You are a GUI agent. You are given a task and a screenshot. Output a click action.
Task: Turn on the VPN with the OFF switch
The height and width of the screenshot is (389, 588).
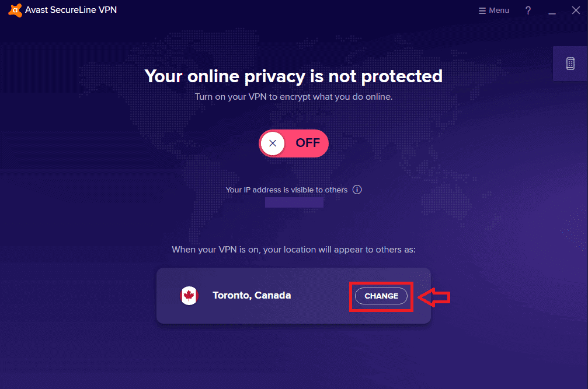click(x=294, y=143)
